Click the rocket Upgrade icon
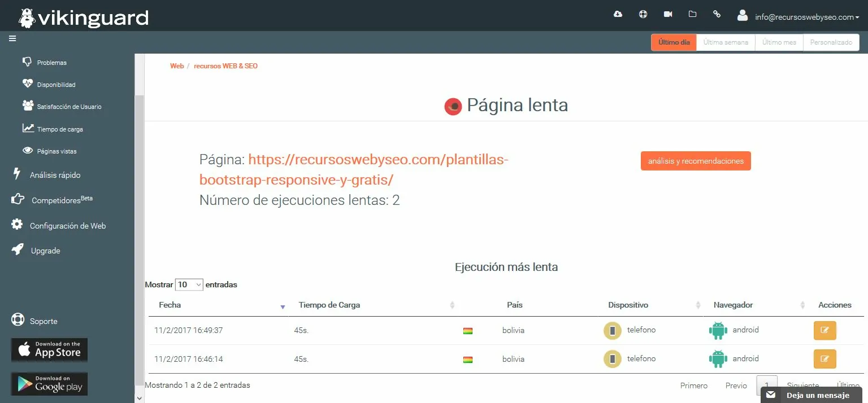This screenshot has width=868, height=403. pos(18,249)
